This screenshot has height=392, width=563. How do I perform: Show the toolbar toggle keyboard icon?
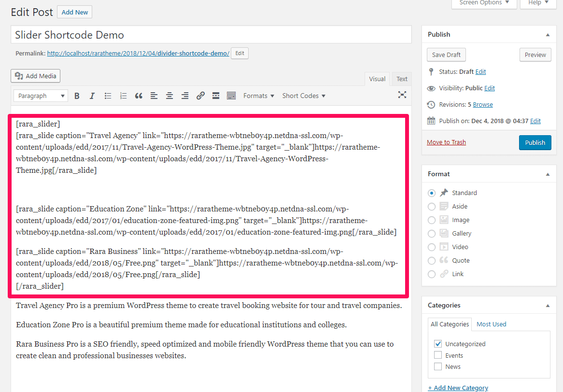pyautogui.click(x=231, y=96)
